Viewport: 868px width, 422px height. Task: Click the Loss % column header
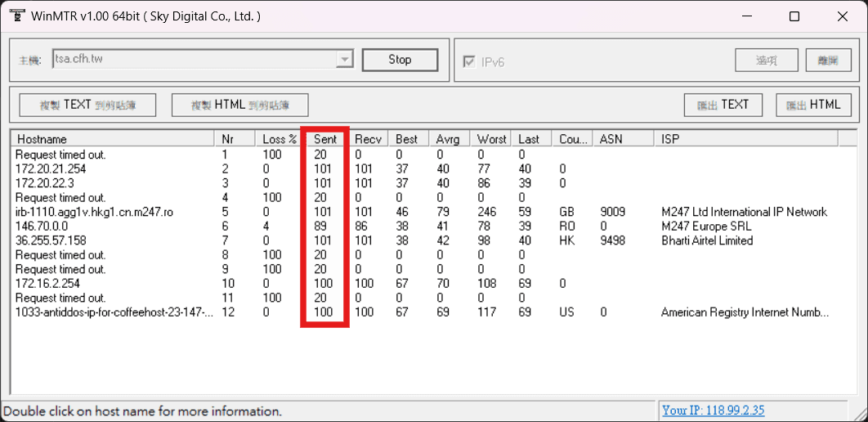[x=279, y=139]
